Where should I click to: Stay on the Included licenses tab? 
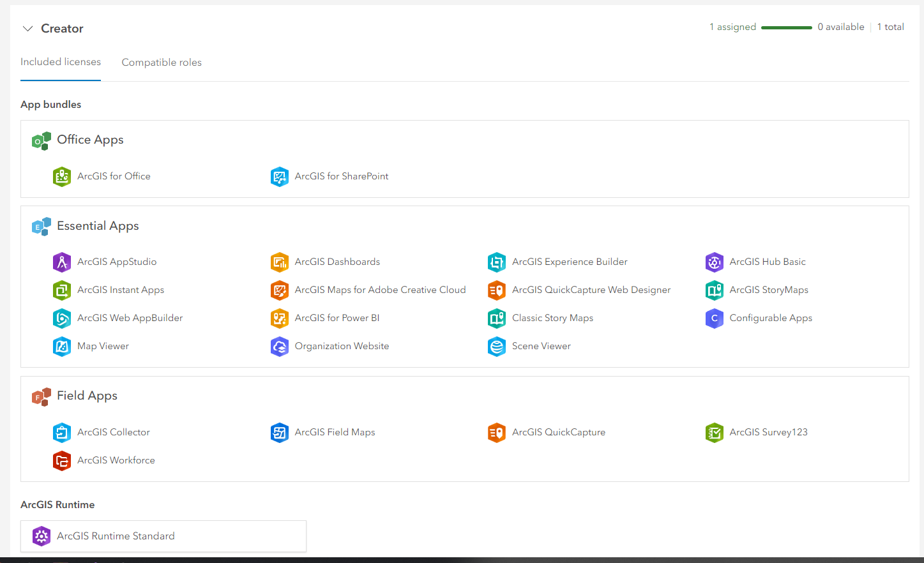tap(61, 62)
